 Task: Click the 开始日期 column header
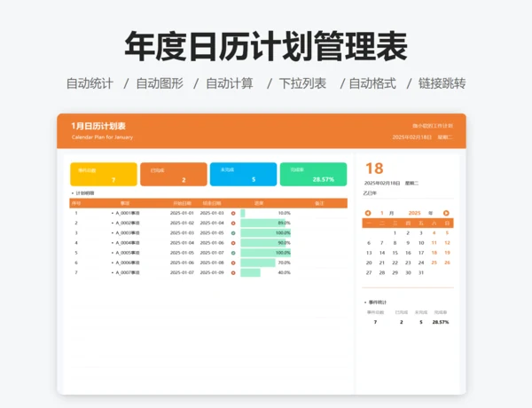tap(182, 203)
